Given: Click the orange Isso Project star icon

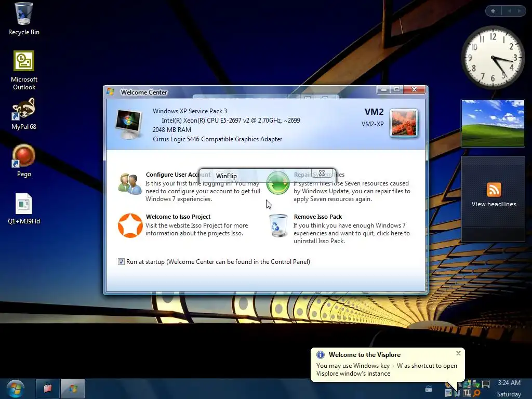Looking at the screenshot, I should point(130,225).
